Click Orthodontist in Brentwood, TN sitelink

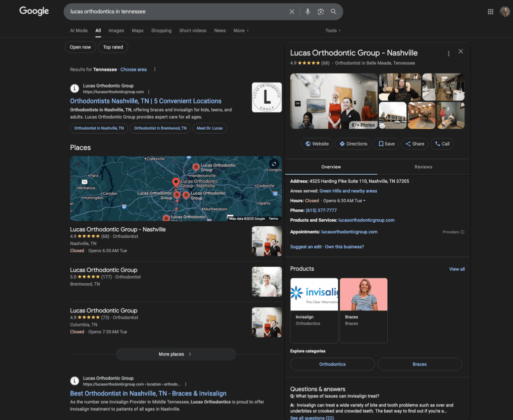160,128
